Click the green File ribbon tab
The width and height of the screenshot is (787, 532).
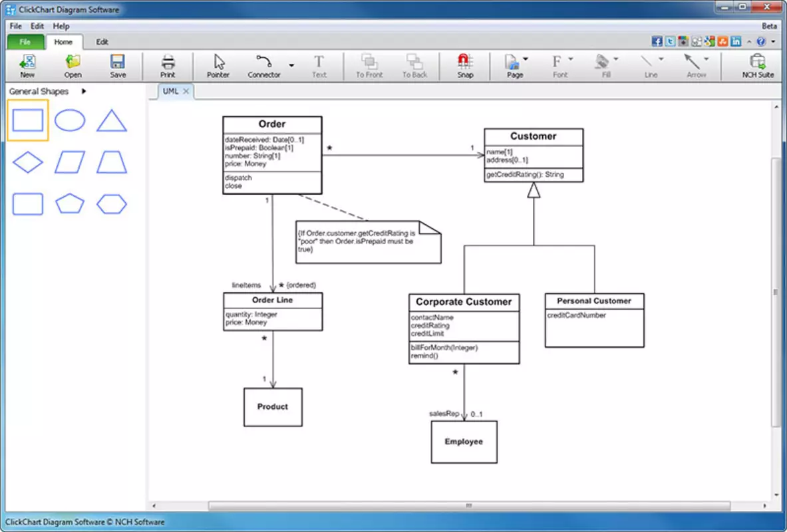tap(25, 42)
